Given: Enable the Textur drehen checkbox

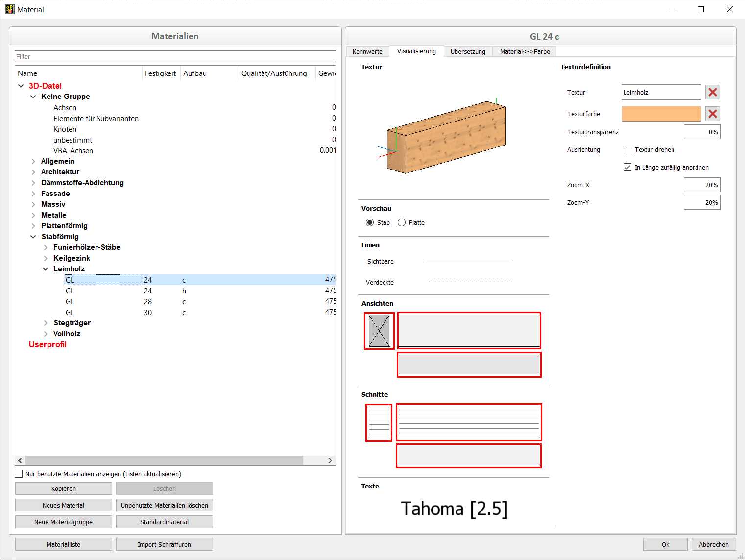Looking at the screenshot, I should pyautogui.click(x=627, y=149).
